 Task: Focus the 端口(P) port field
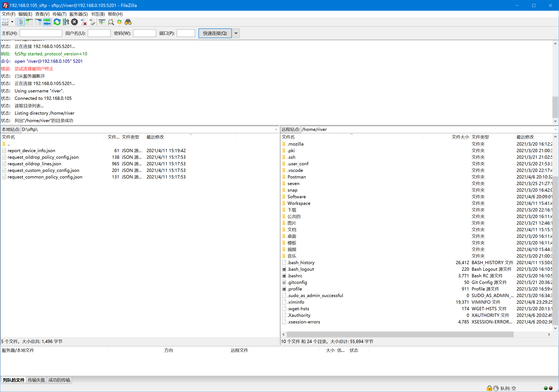pos(186,33)
